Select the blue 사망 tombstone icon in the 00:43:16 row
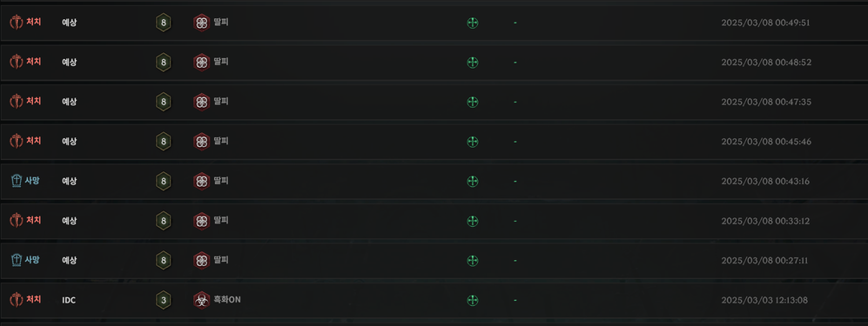Image resolution: width=868 pixels, height=326 pixels. (17, 181)
